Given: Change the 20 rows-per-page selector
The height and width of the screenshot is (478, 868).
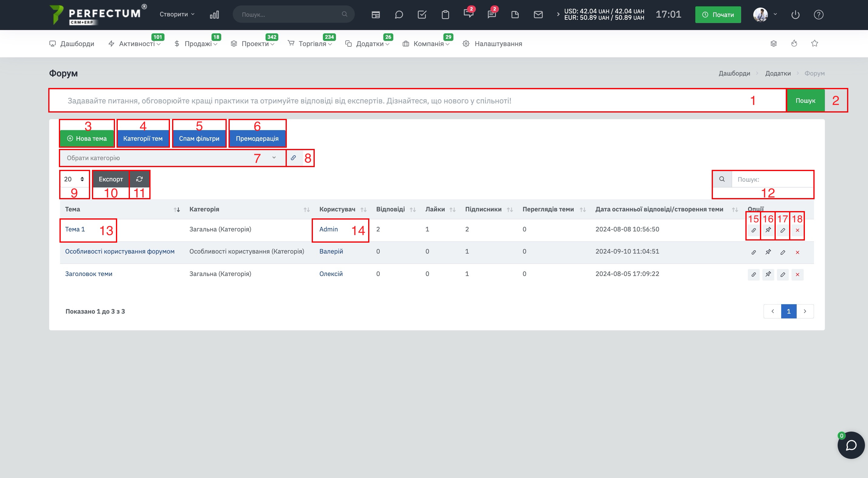Looking at the screenshot, I should pos(74,179).
